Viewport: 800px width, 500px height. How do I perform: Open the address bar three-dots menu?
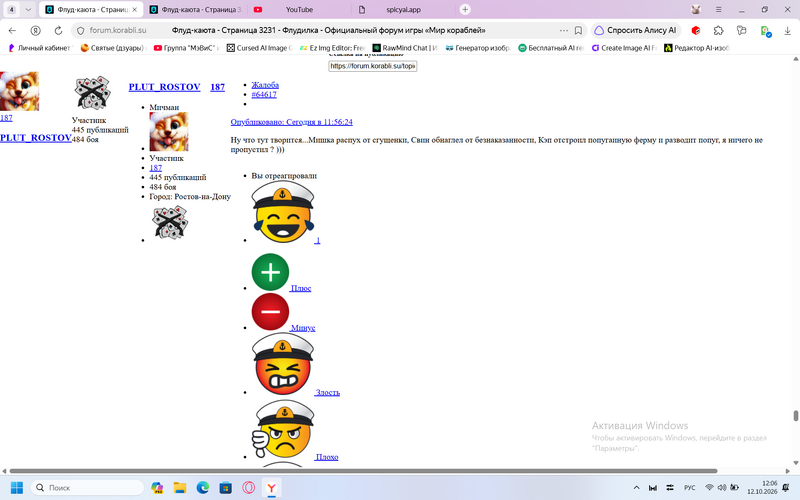563,31
